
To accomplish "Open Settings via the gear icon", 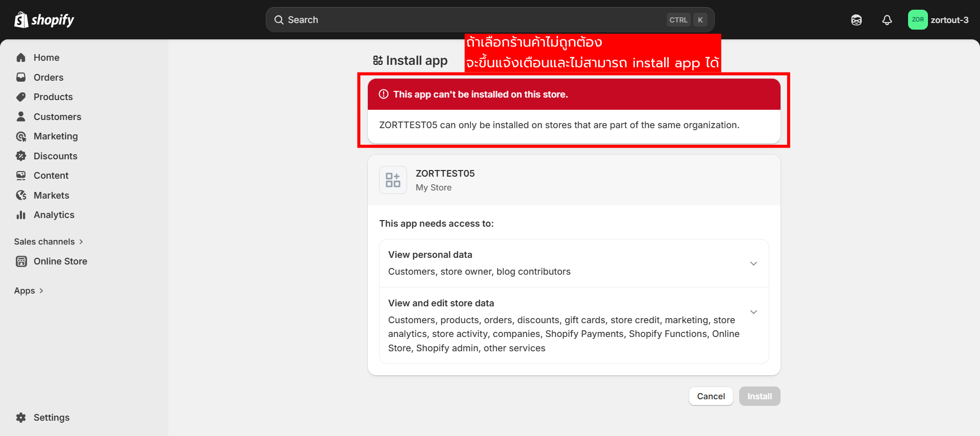I will [21, 418].
